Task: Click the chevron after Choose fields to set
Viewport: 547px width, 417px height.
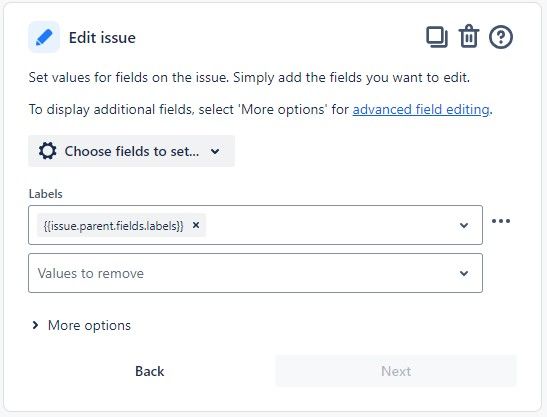Action: pyautogui.click(x=215, y=151)
